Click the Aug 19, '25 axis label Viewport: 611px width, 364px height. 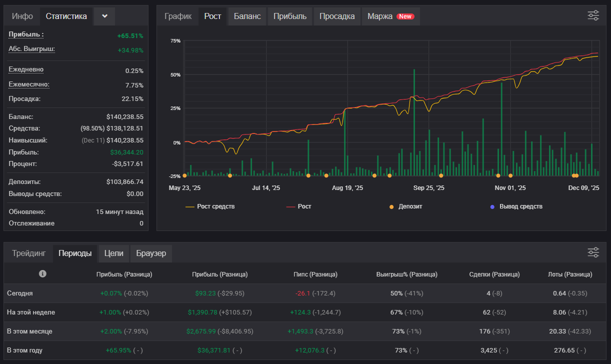click(347, 188)
